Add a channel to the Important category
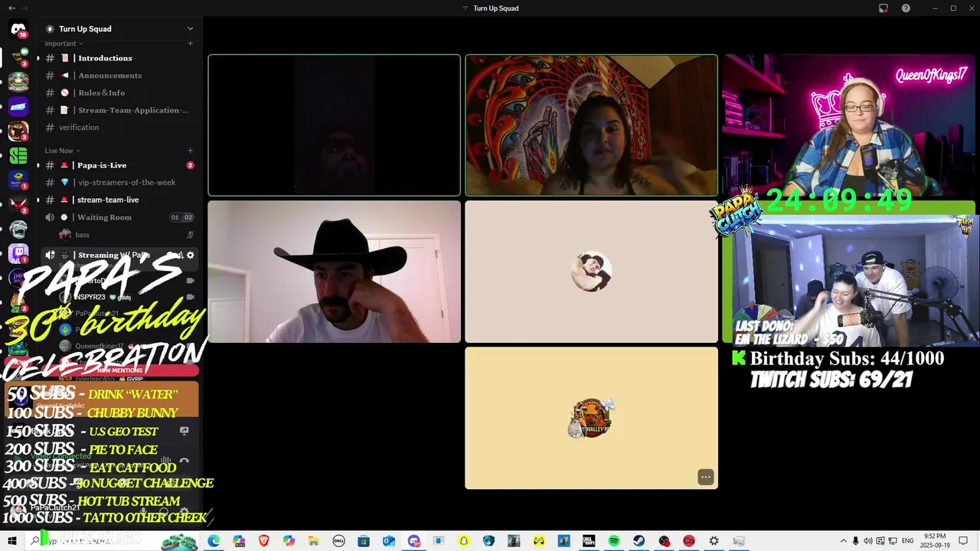 click(191, 44)
